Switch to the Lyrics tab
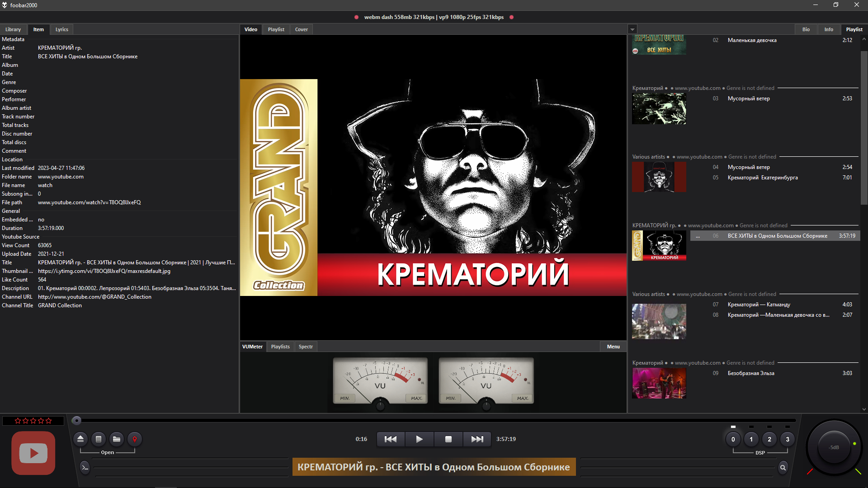 coord(62,29)
